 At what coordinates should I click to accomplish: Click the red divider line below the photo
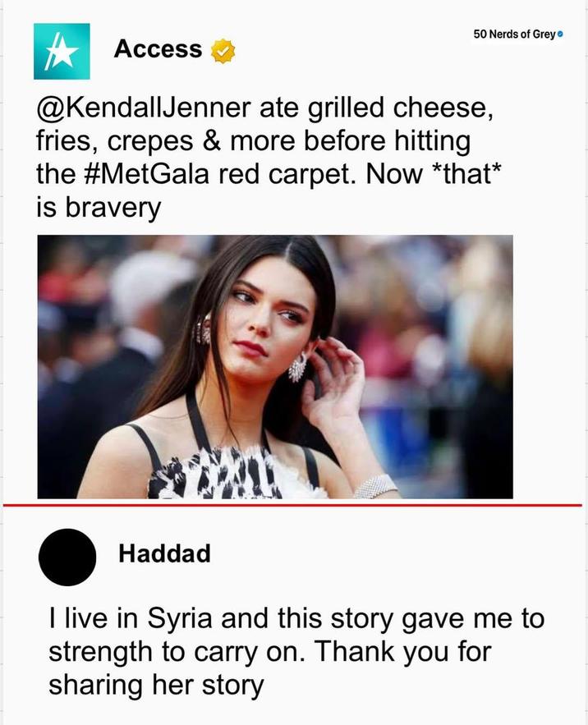(294, 505)
